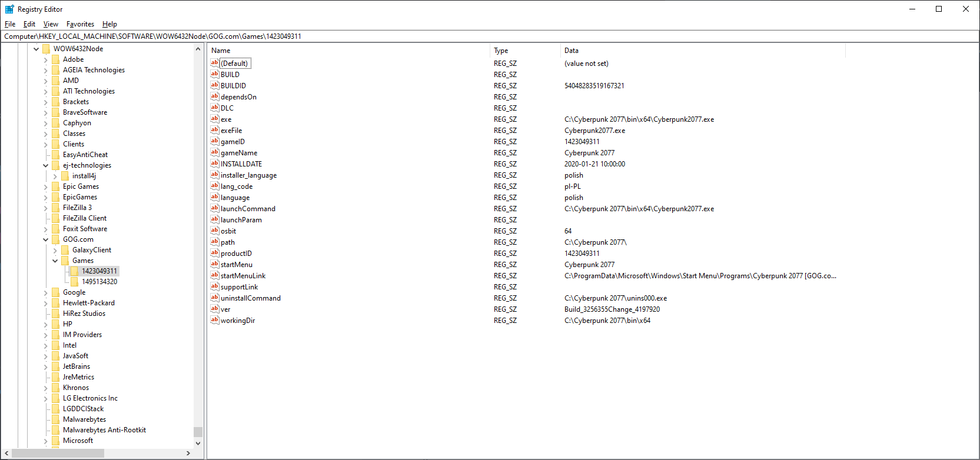The height and width of the screenshot is (460, 980).
Task: Select the folder icon next to Malwarebytes
Action: (x=56, y=419)
